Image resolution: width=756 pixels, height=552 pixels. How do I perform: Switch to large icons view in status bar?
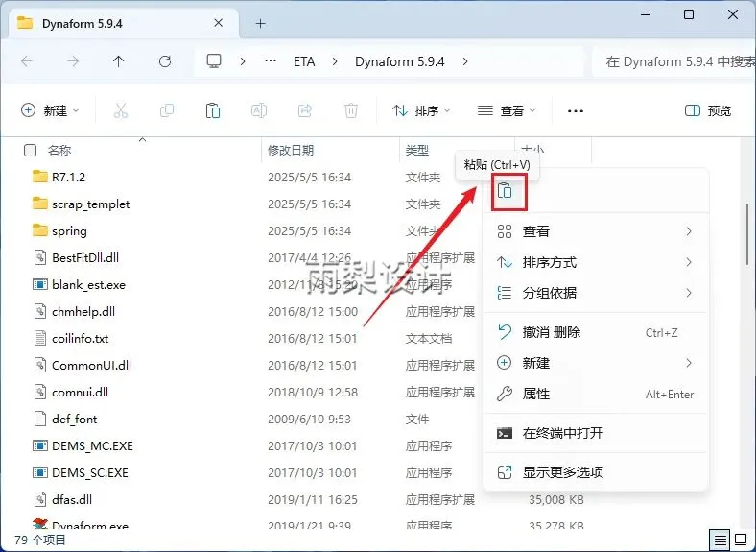click(x=741, y=540)
